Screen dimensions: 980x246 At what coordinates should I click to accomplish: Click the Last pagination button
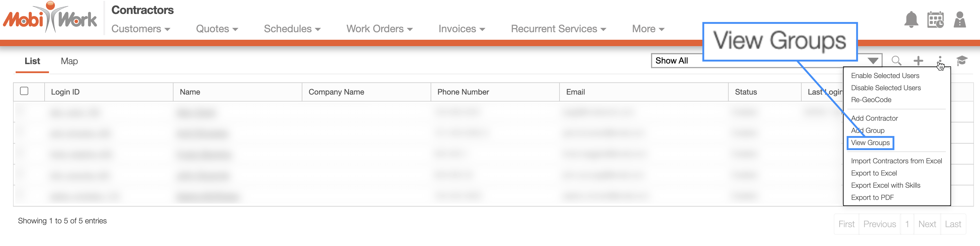(x=952, y=224)
